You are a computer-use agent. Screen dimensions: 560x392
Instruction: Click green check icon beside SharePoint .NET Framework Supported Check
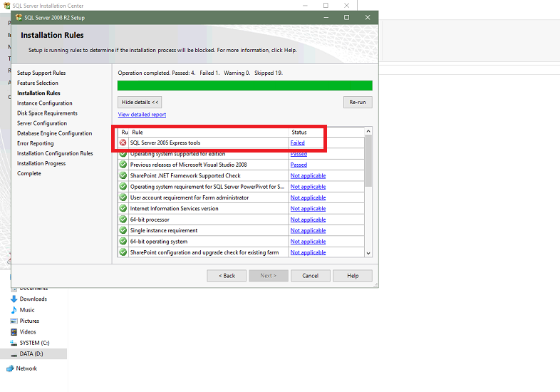[x=123, y=175]
